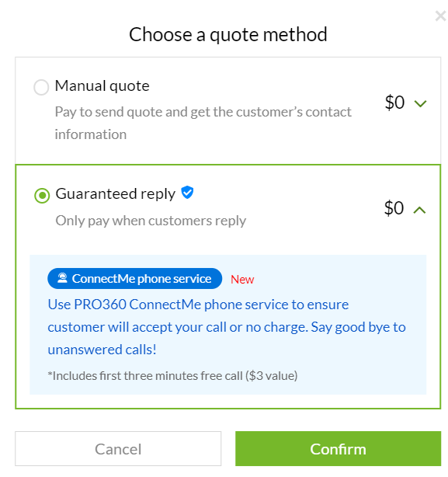Click the Manual quote title text
The width and height of the screenshot is (448, 477).
point(102,85)
